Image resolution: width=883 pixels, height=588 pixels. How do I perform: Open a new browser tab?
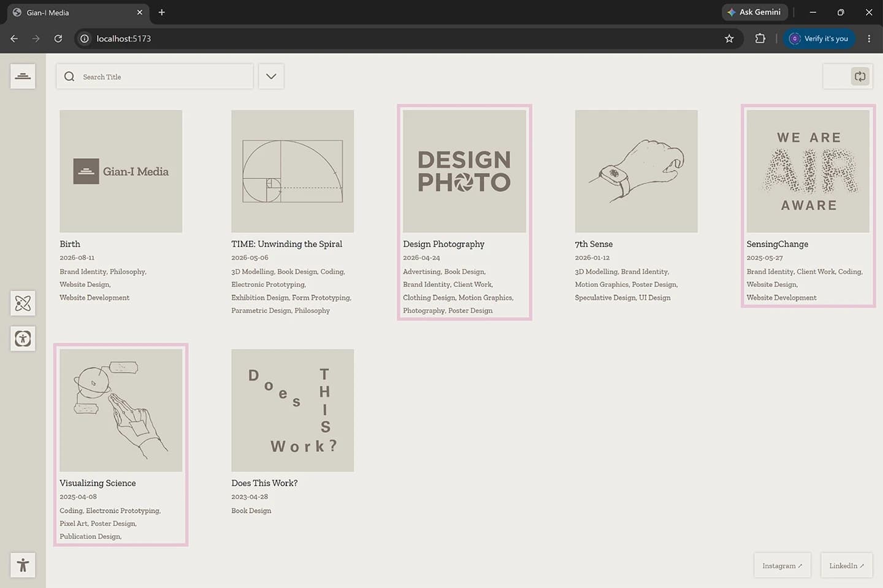pyautogui.click(x=162, y=12)
